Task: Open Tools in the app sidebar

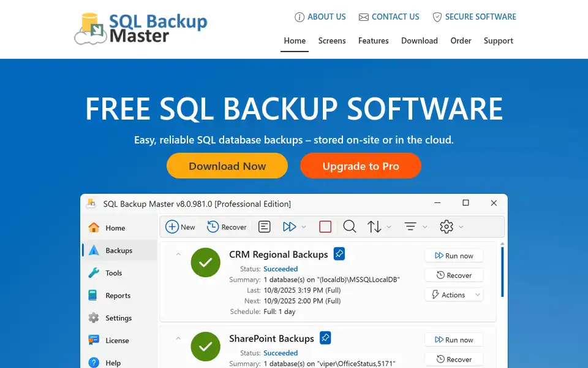Action: 119,273
